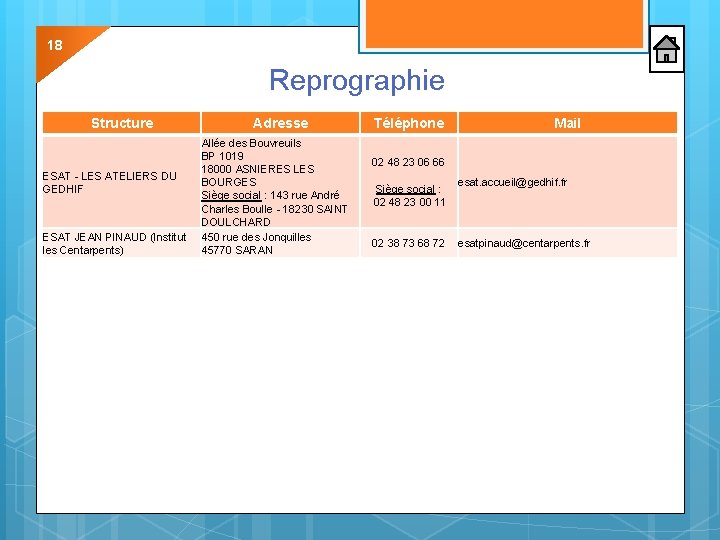The image size is (720, 540).
Task: Open email esat.accueil@gedhif.fr
Action: click(512, 182)
